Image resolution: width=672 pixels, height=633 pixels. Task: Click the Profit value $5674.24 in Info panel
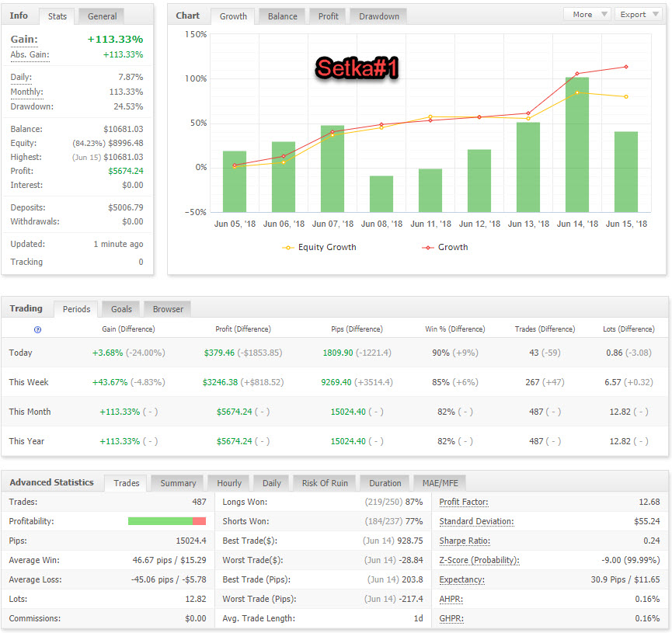pyautogui.click(x=126, y=171)
